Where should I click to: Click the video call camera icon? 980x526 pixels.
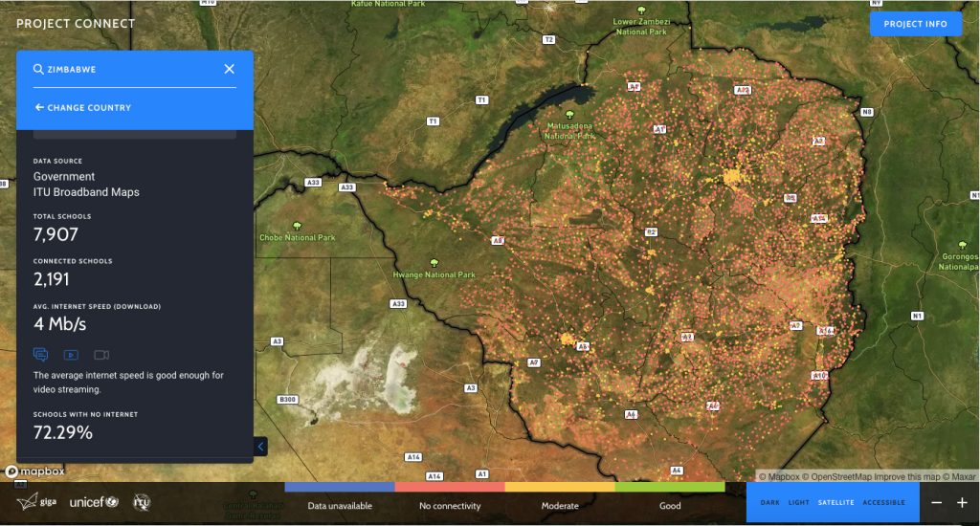pos(101,355)
